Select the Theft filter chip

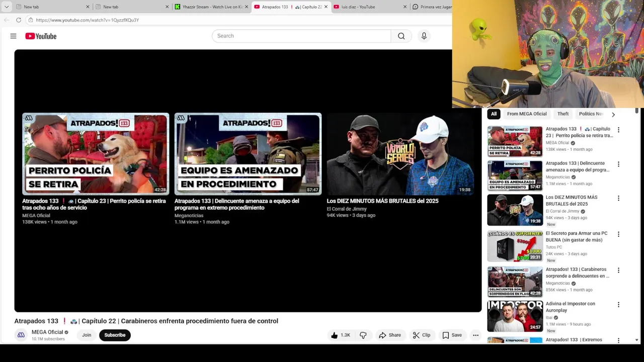coord(563,114)
